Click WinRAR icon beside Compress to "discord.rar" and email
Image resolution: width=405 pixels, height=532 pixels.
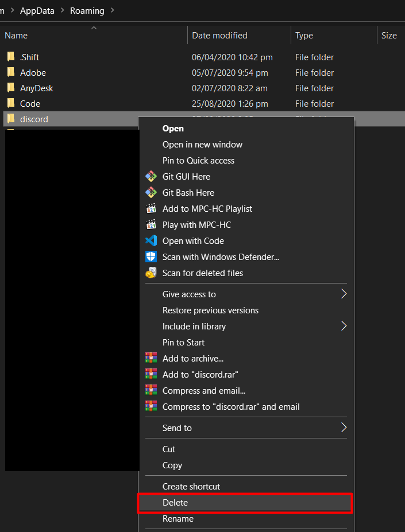[x=151, y=406]
